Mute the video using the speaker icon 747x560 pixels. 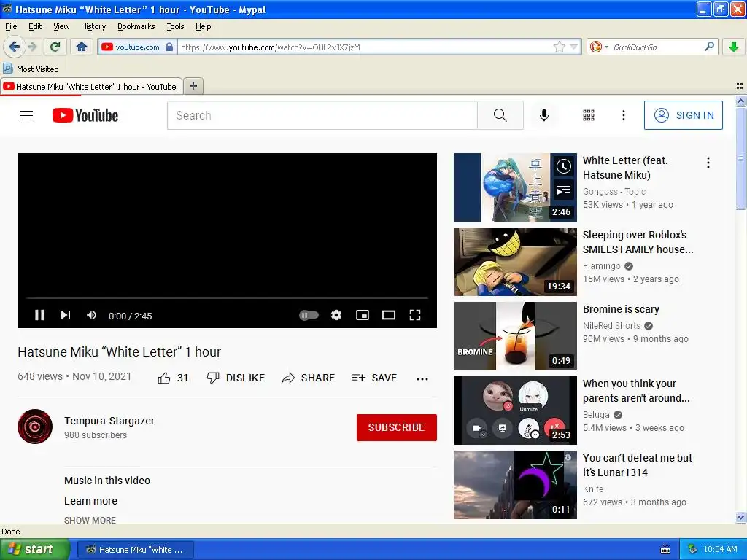[x=91, y=315]
